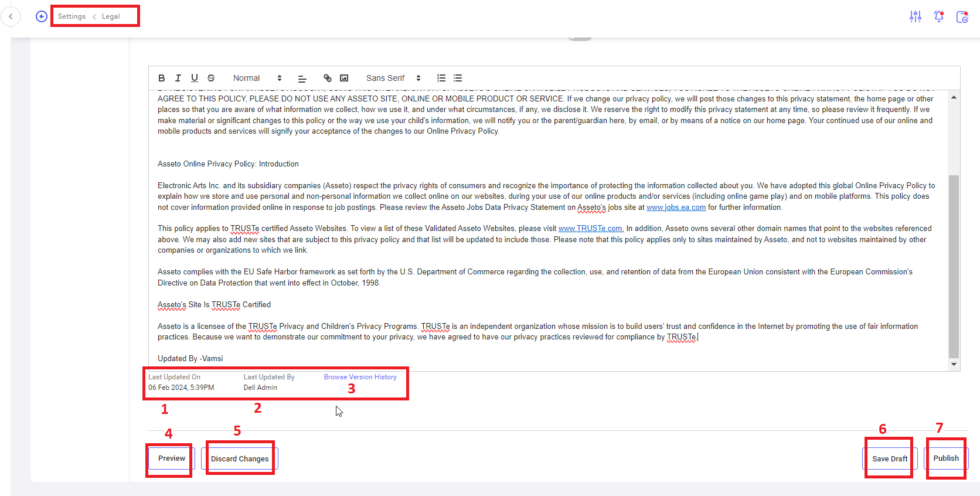Screen dimensions: 980x496
Task: Click 'Asseto's Site Is TRUSTe Certified' heading
Action: point(214,305)
